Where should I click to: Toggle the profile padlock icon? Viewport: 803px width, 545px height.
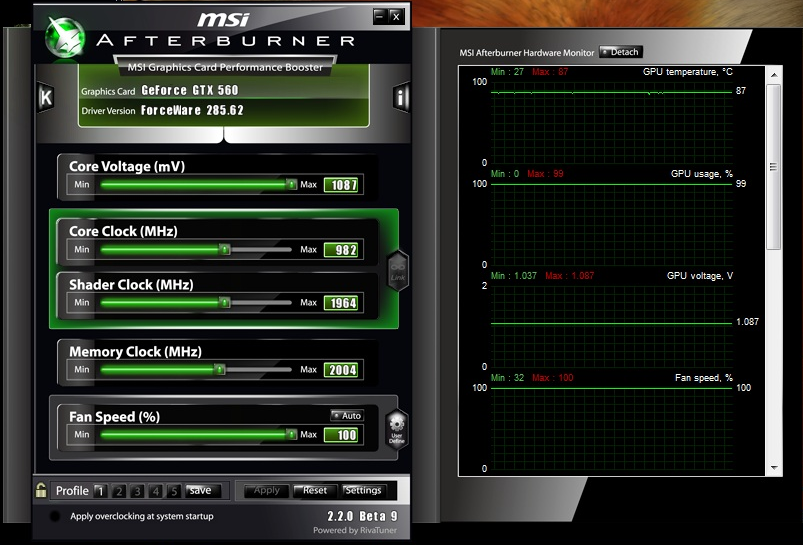tap(41, 491)
